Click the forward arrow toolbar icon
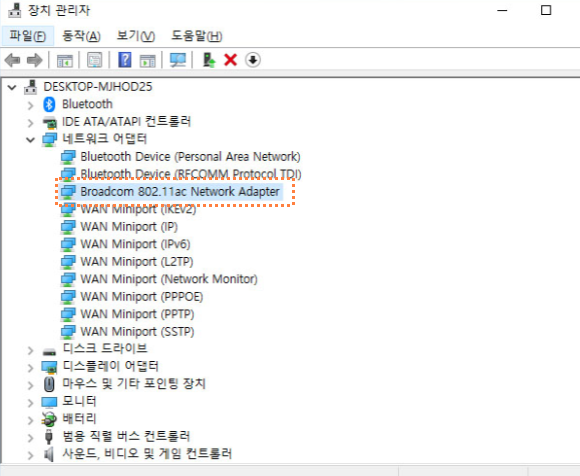 (x=35, y=60)
